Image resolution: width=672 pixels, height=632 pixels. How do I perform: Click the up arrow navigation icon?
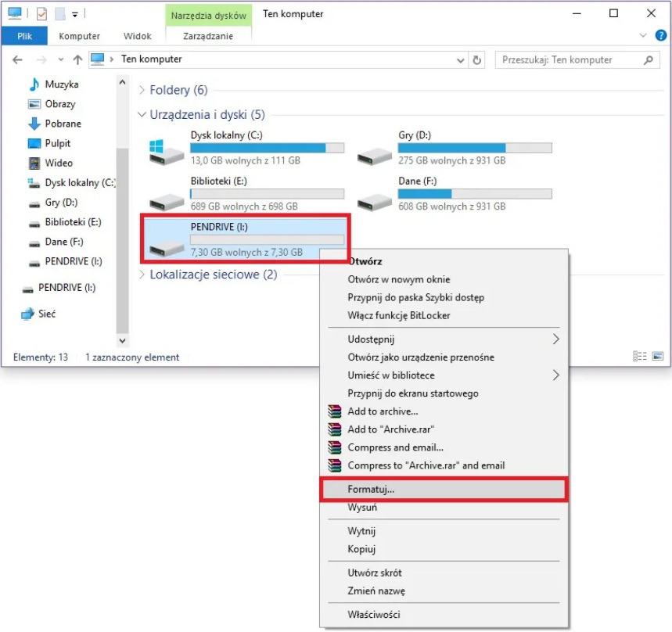click(77, 59)
